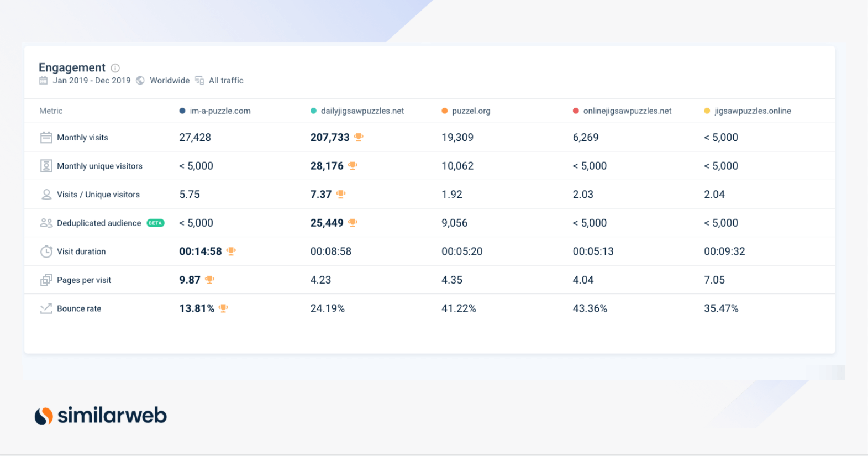
Task: Click the trophy icon next to 13.81%
Action: (x=223, y=308)
